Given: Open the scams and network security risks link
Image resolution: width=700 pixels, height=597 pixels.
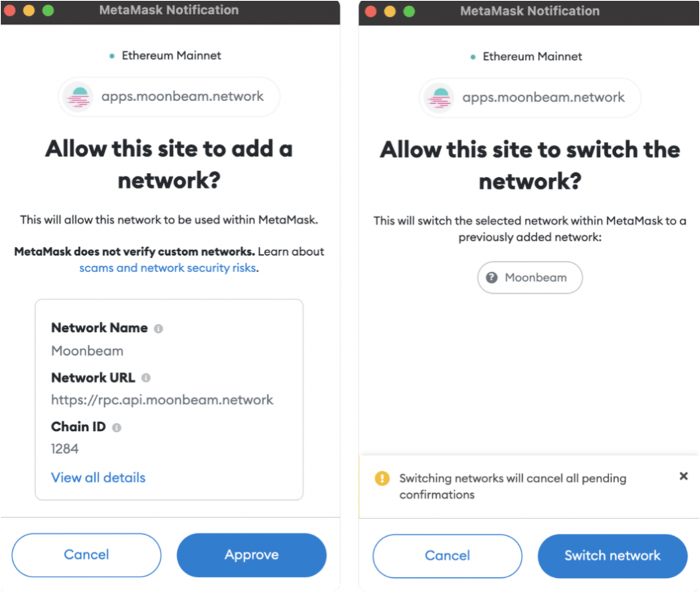Looking at the screenshot, I should (x=168, y=268).
